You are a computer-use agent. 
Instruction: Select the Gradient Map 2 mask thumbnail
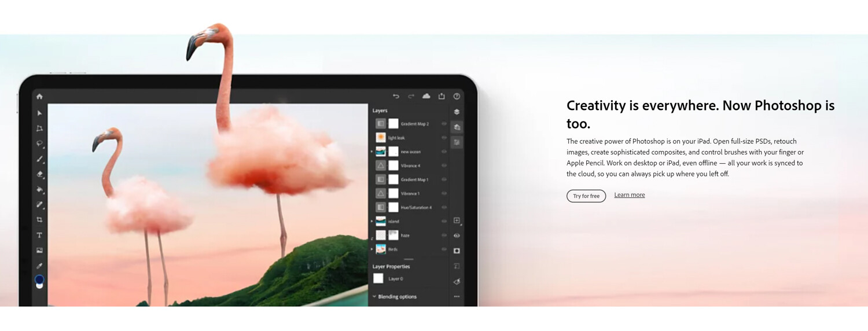coord(393,124)
